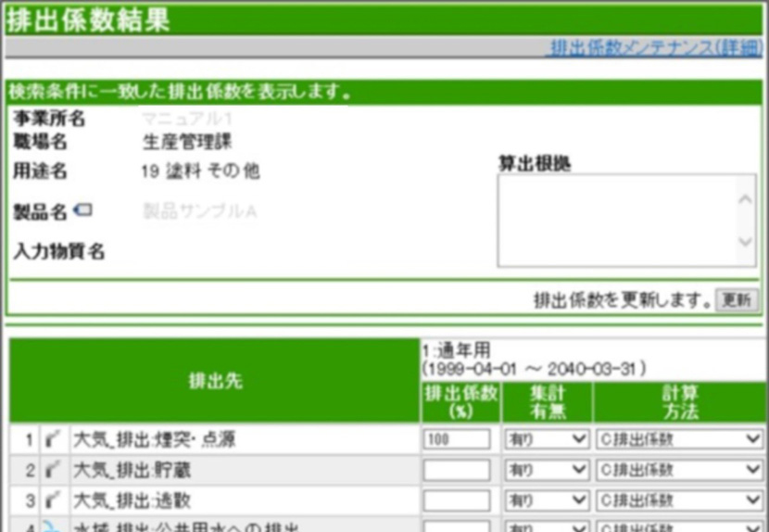Click the 排出係数 field containing 100
This screenshot has height=532, width=769.
pos(457,438)
